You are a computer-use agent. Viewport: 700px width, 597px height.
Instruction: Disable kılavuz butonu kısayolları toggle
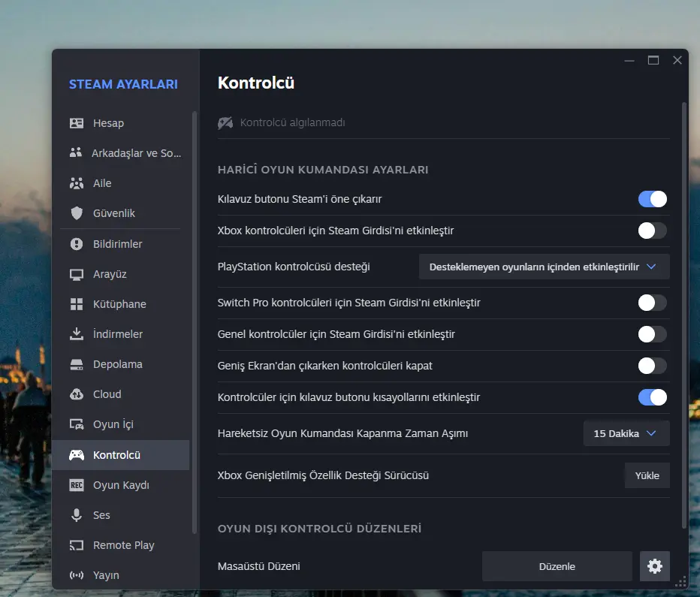pos(652,397)
